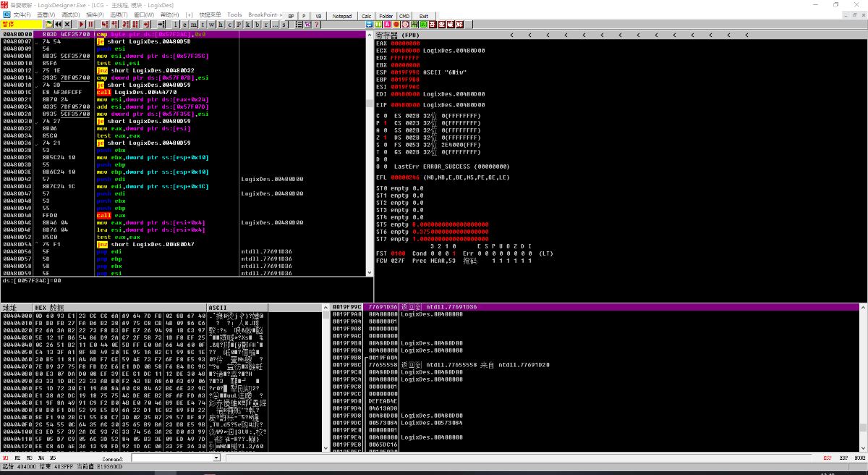Click the Execute till return toolbar icon
This screenshot has width=868, height=475.
point(147,24)
